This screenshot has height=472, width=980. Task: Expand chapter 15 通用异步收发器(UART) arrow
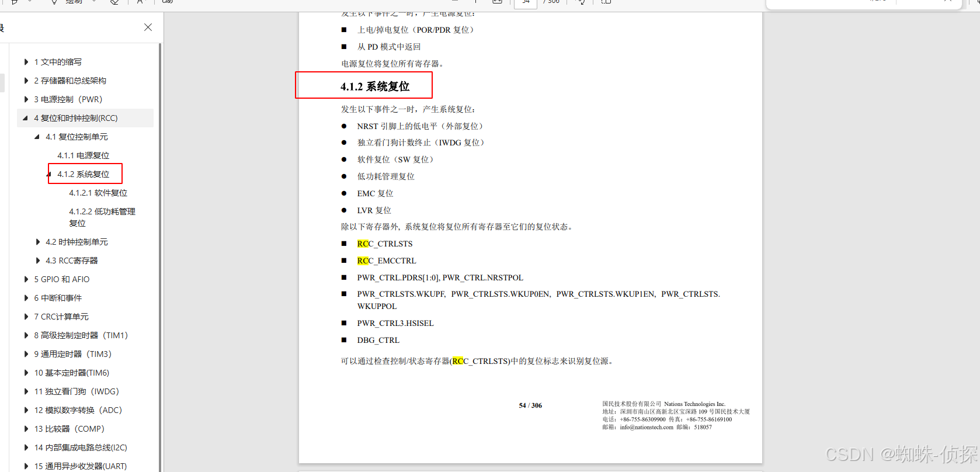point(26,466)
